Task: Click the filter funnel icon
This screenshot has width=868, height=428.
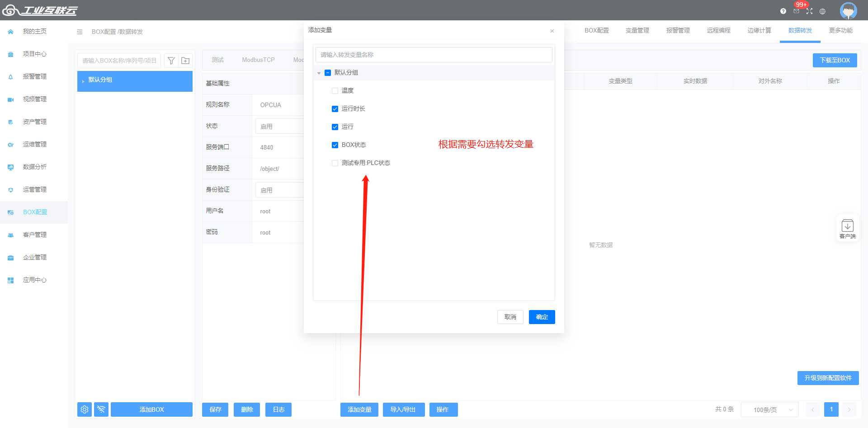Action: point(171,61)
